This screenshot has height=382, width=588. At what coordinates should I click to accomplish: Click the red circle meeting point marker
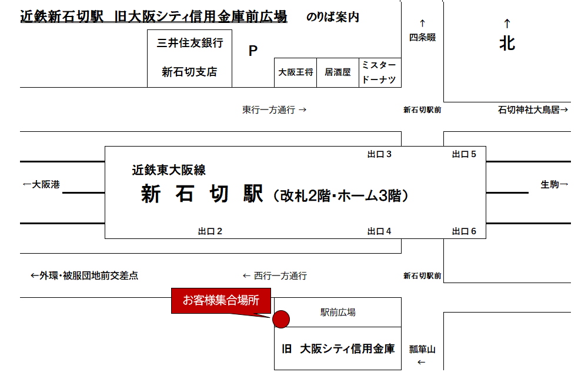click(282, 319)
